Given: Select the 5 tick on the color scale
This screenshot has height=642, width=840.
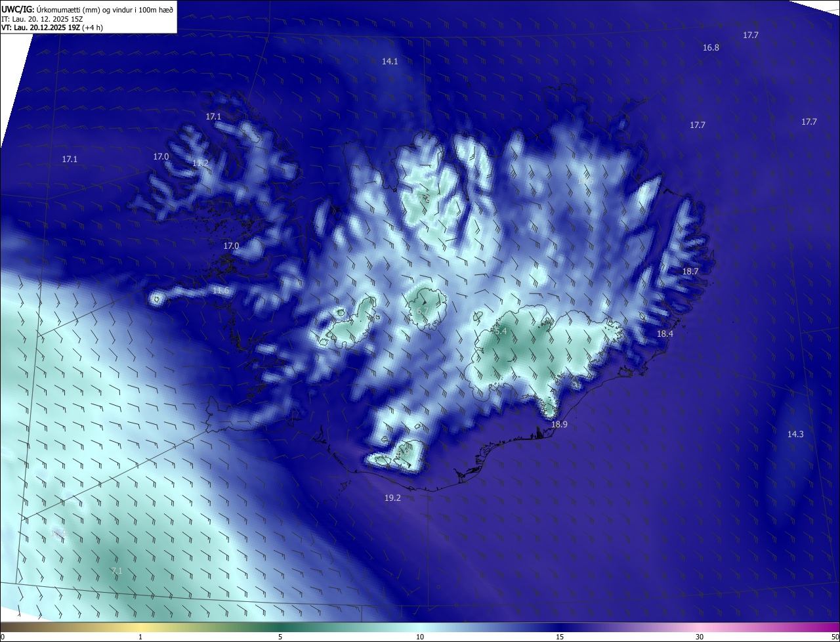Looking at the screenshot, I should pyautogui.click(x=280, y=637).
